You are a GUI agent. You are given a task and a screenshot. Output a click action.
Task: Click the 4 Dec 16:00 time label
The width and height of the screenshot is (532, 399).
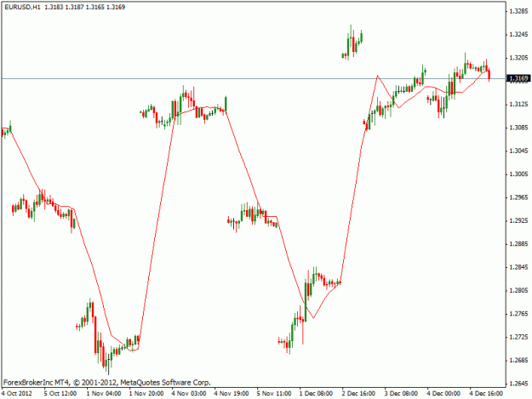[x=486, y=394]
